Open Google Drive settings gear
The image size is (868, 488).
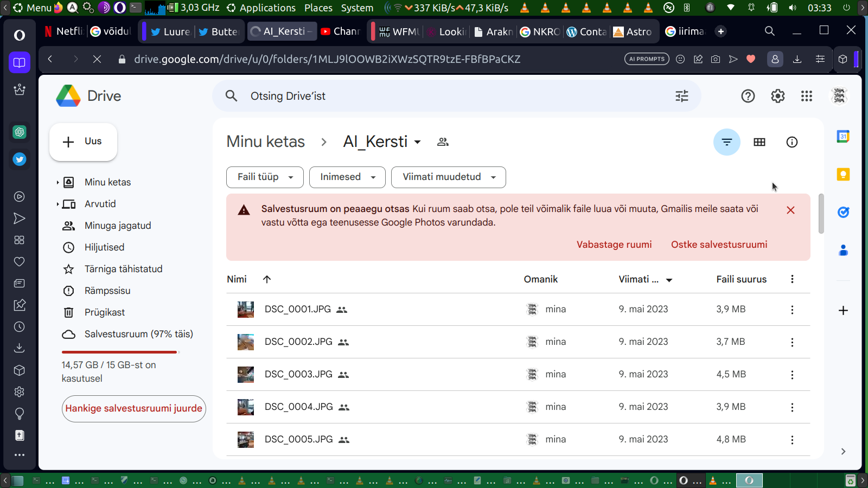(x=777, y=96)
